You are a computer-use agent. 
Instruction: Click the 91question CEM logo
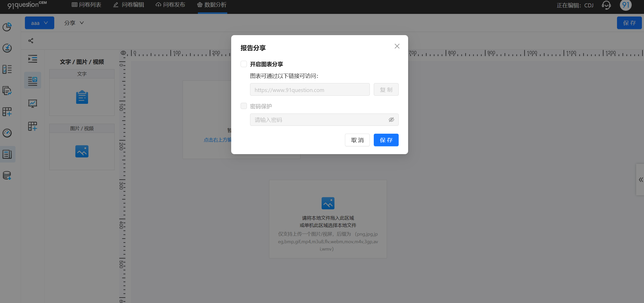pos(27,5)
